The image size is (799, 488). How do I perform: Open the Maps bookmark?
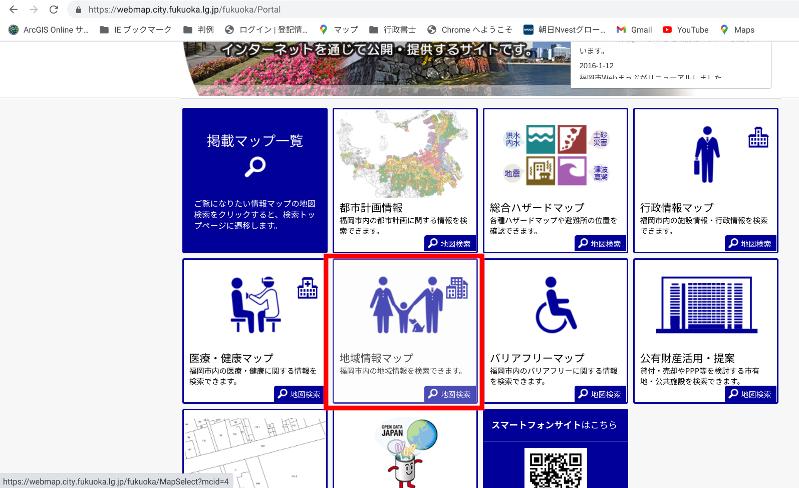point(737,30)
